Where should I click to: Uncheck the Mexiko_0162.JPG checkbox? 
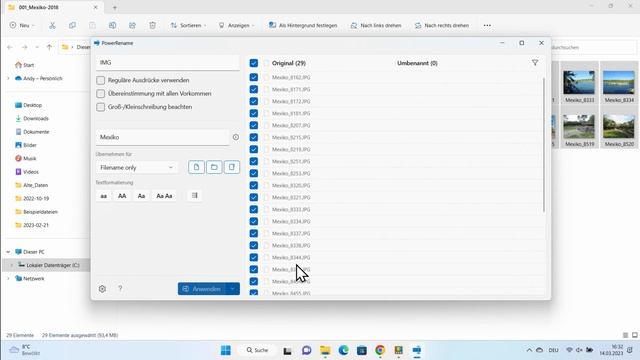tap(253, 77)
